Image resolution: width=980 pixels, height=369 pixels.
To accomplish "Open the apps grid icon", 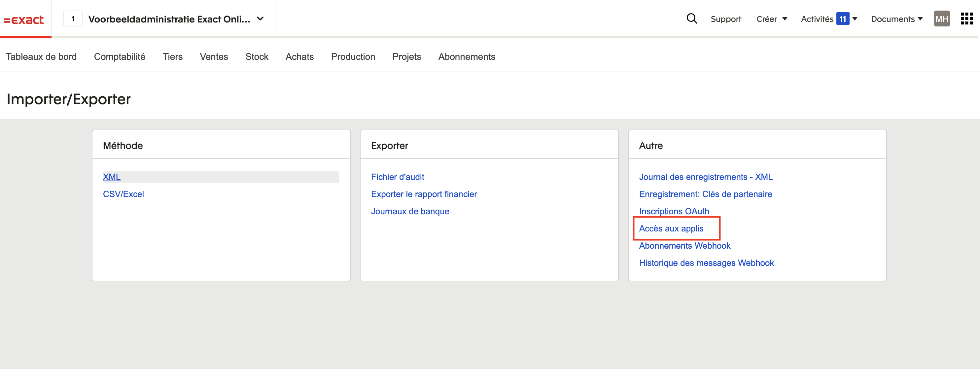I will pyautogui.click(x=966, y=19).
